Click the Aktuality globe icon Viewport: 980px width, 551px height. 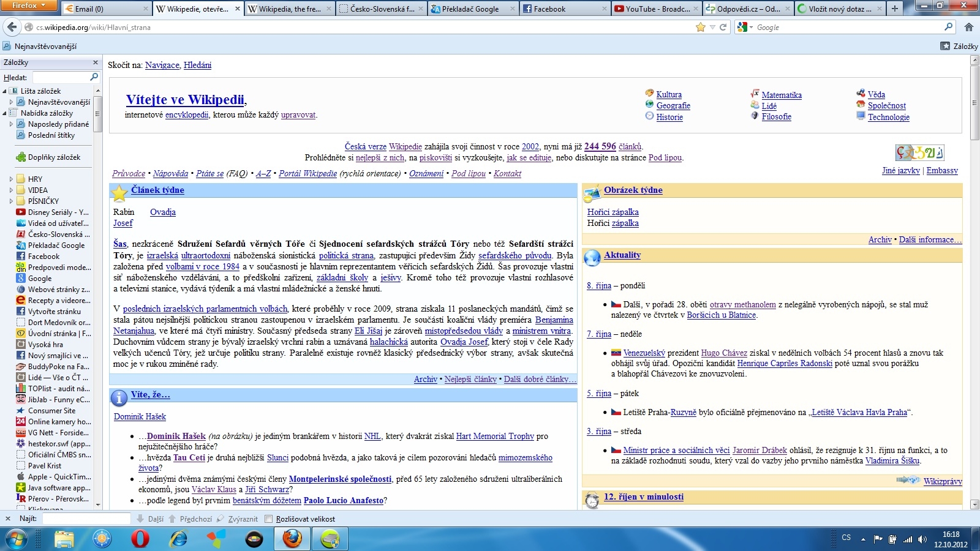coord(592,258)
